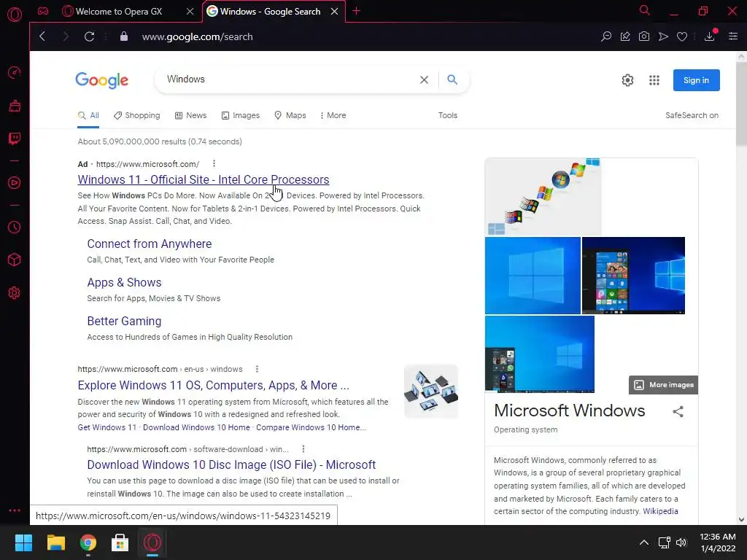Open the Easy Setup menu icon

pos(733,36)
